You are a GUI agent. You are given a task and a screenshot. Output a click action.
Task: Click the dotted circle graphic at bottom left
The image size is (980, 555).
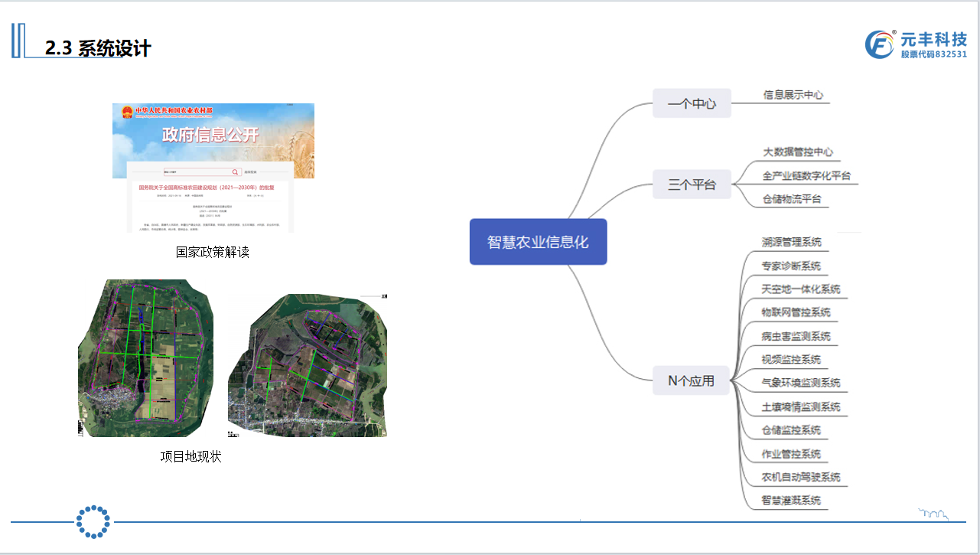point(93,521)
